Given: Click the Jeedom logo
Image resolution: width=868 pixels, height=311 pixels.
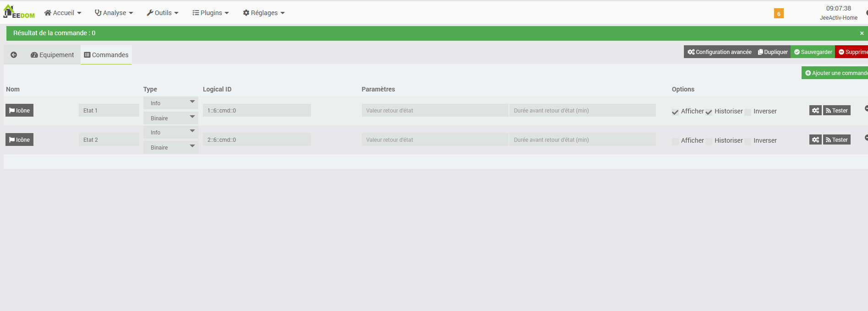Looking at the screenshot, I should click(19, 12).
